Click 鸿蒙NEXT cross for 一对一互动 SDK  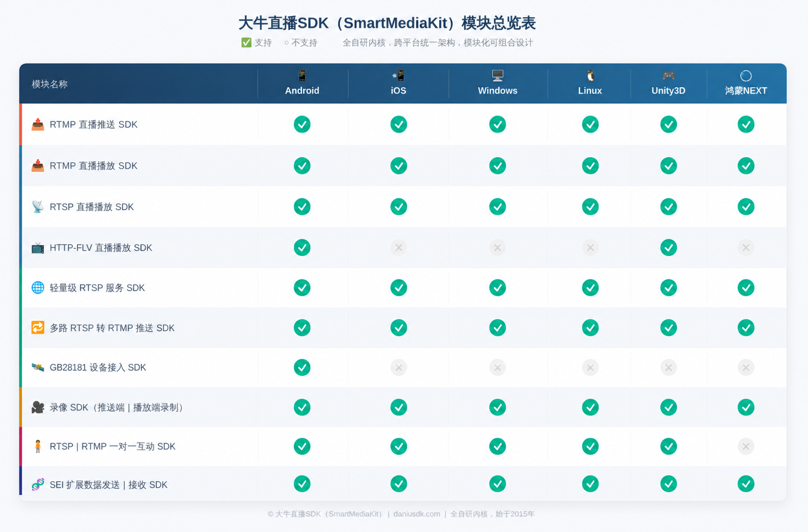pos(746,446)
